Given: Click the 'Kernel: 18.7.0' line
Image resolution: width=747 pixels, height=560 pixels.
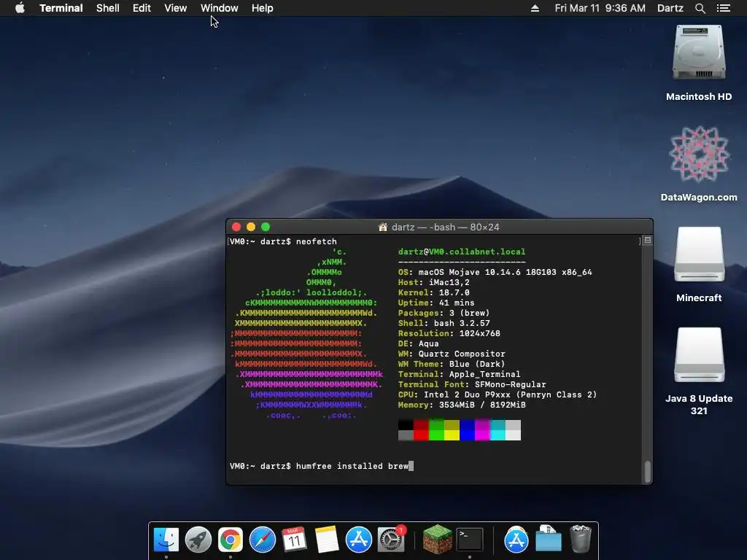Looking at the screenshot, I should 433,292.
